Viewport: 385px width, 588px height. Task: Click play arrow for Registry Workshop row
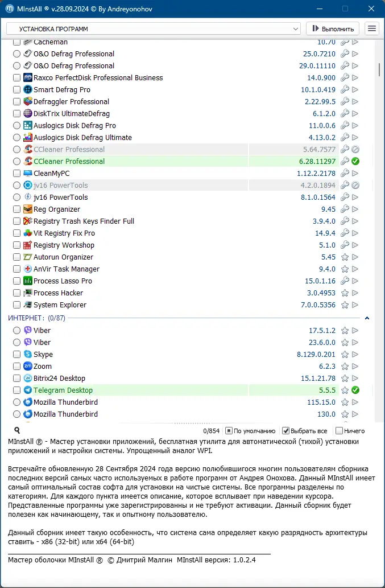355,245
